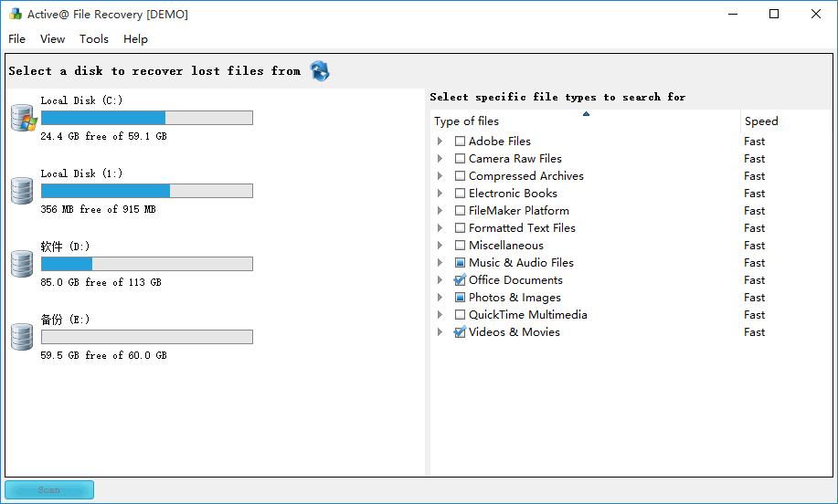Open the Help menu

tap(135, 39)
